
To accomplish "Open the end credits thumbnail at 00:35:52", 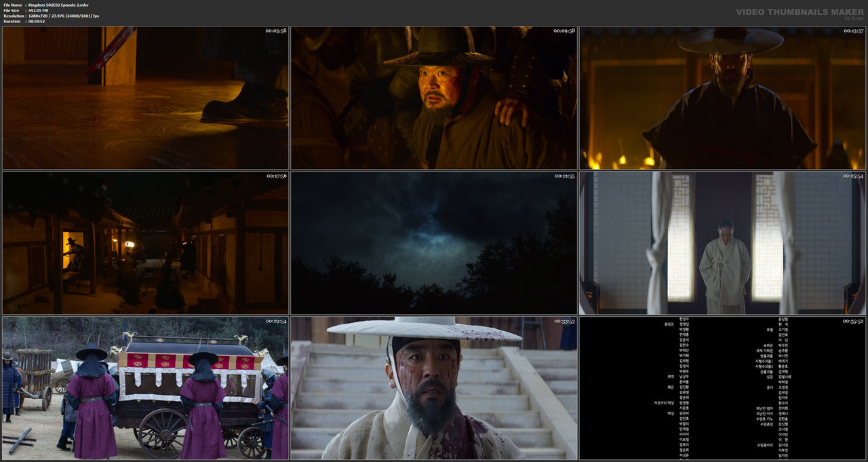I will [x=722, y=388].
